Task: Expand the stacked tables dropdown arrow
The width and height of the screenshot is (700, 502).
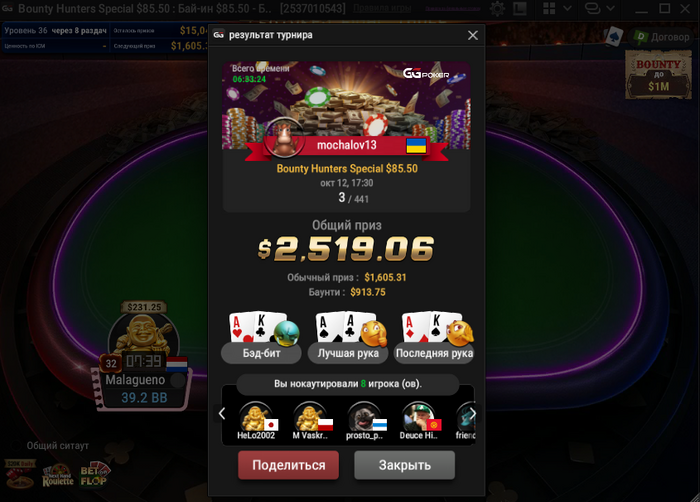Action: point(610,8)
